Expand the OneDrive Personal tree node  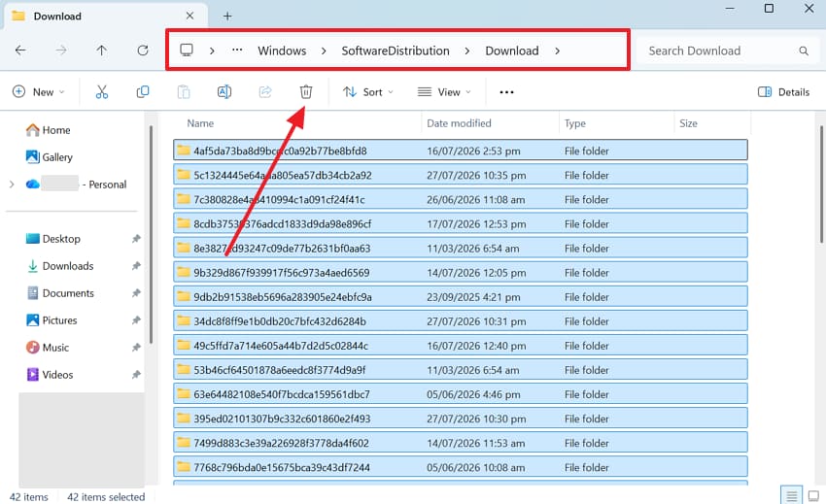point(12,185)
